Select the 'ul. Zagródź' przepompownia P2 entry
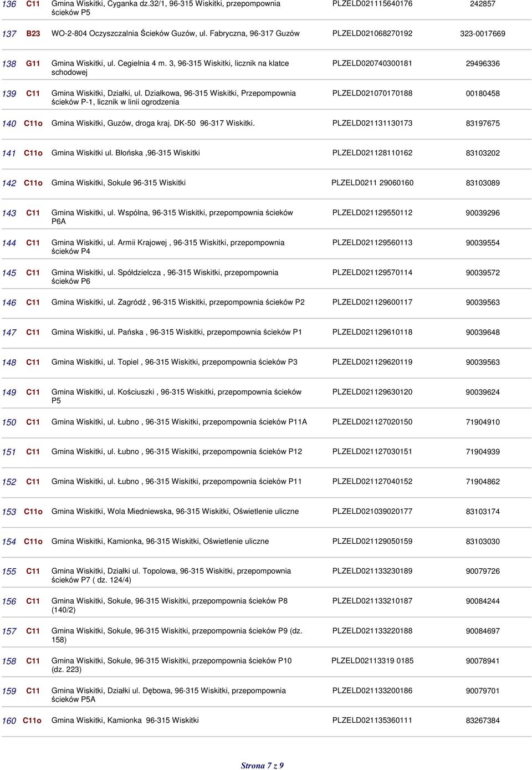Screen dimensions: 532x770 pos(178,303)
